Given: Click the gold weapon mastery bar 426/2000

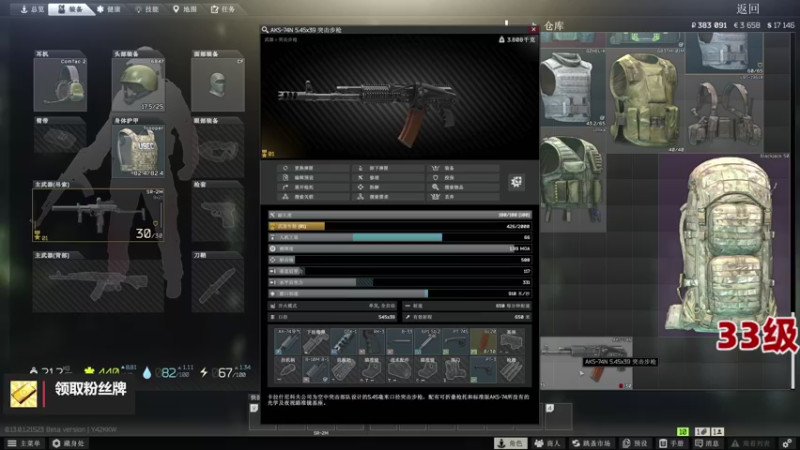Looking at the screenshot, I should coord(399,226).
